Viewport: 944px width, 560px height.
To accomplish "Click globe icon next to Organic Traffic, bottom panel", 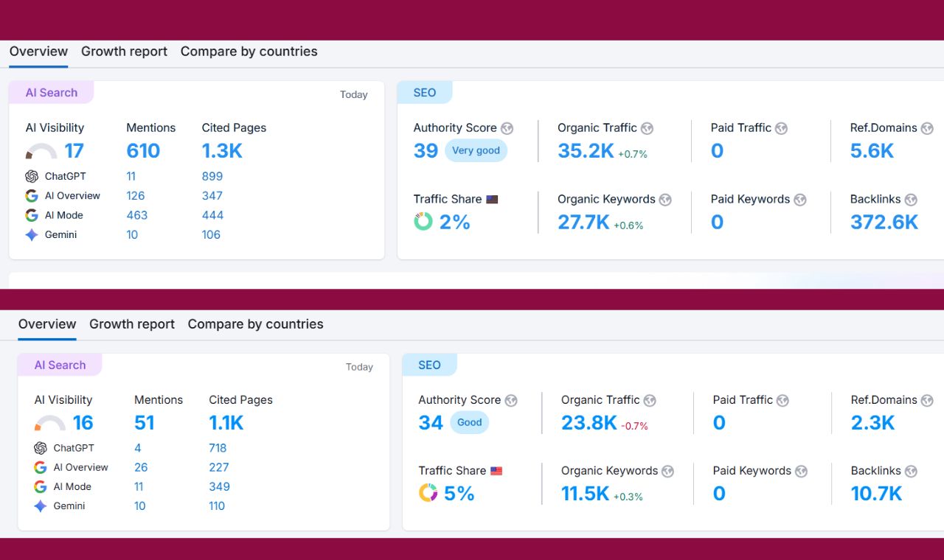I will (650, 401).
